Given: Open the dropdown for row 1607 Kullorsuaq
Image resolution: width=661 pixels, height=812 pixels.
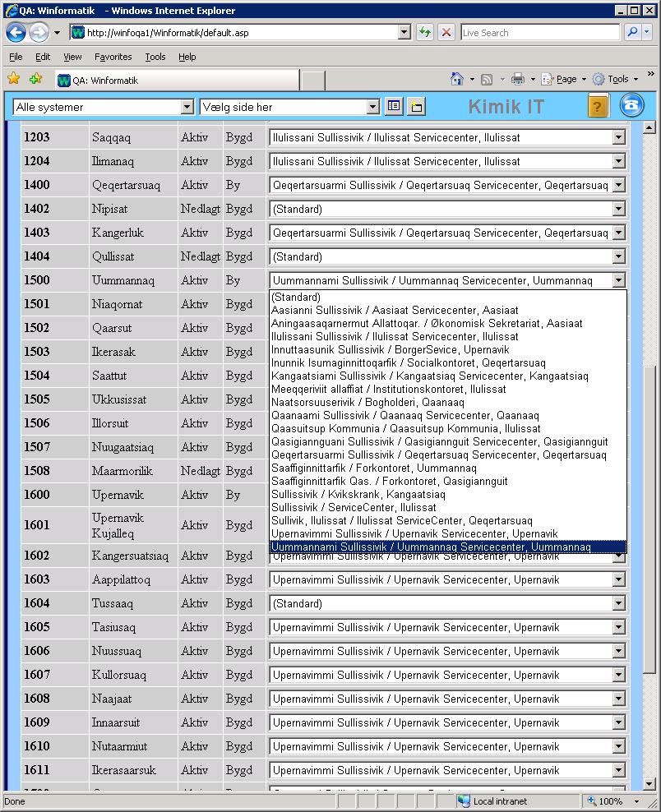Looking at the screenshot, I should pyautogui.click(x=618, y=675).
